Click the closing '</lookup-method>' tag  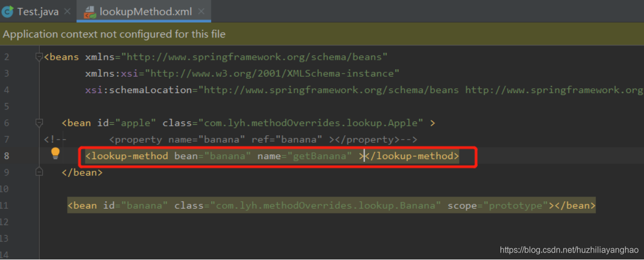412,156
